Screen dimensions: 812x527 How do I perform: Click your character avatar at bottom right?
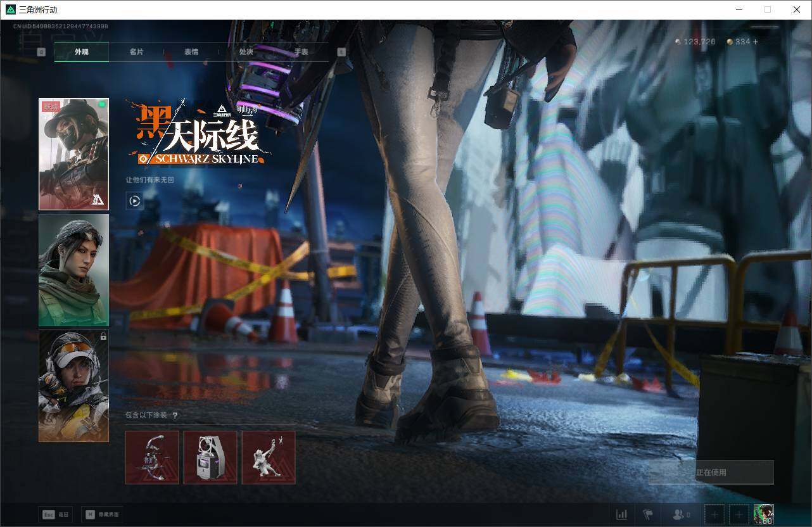764,514
